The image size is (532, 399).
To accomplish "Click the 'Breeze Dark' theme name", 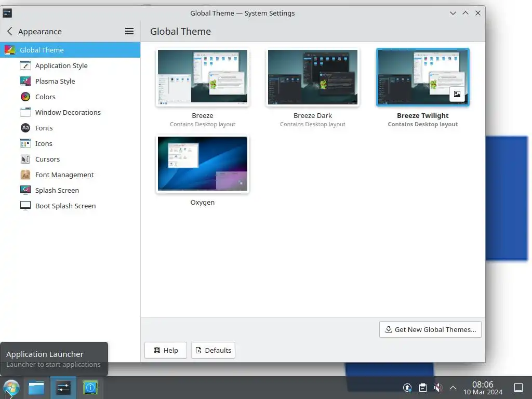I will 312,116.
